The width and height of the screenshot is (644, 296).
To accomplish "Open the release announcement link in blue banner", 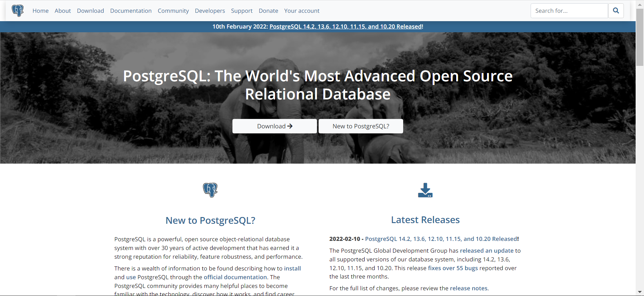I will coord(346,27).
